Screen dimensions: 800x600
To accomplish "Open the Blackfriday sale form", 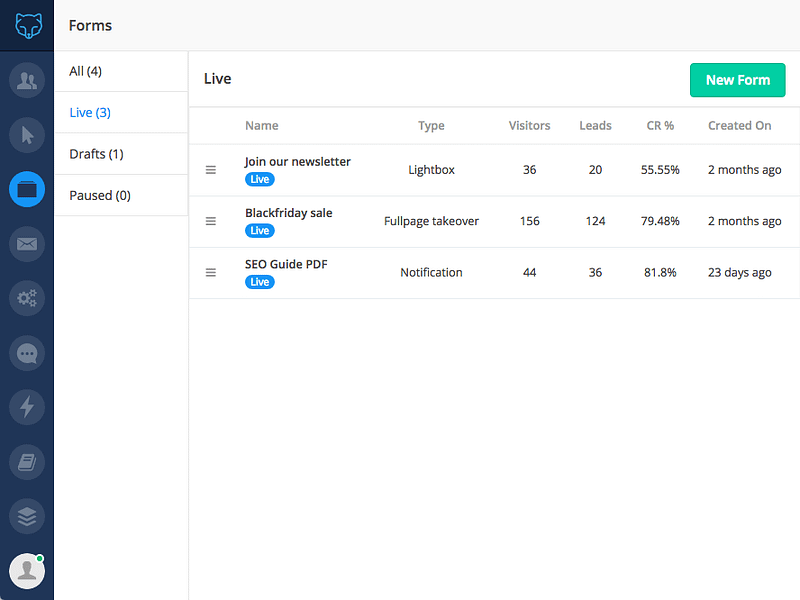I will 288,213.
